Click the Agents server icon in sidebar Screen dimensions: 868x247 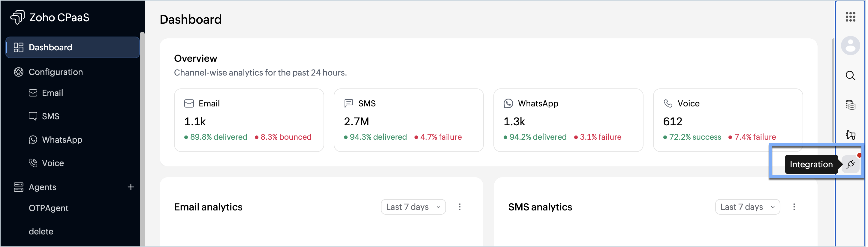(x=19, y=187)
